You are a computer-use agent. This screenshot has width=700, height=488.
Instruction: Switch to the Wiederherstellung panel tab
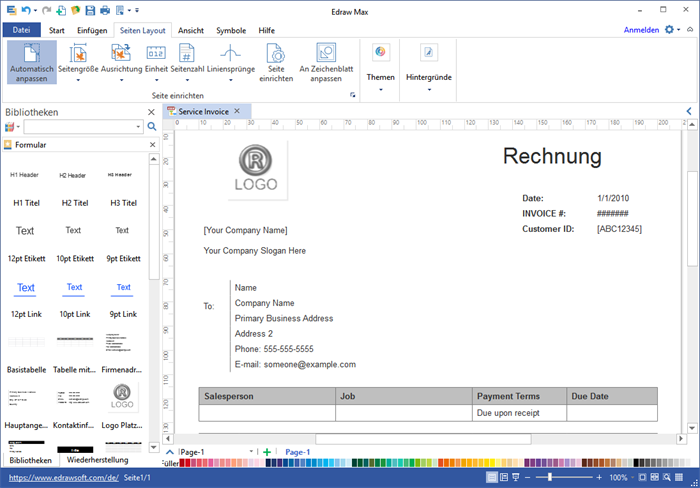coord(97,460)
